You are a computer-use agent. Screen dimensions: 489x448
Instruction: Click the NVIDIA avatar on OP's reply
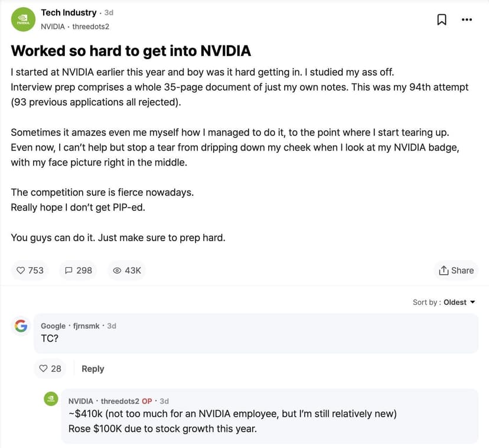pyautogui.click(x=51, y=399)
